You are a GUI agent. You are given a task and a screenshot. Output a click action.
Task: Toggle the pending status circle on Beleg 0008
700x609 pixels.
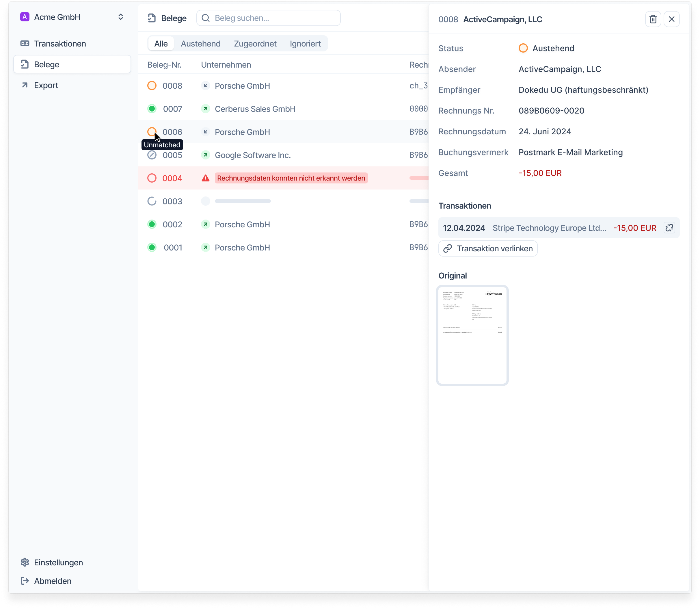(x=152, y=86)
